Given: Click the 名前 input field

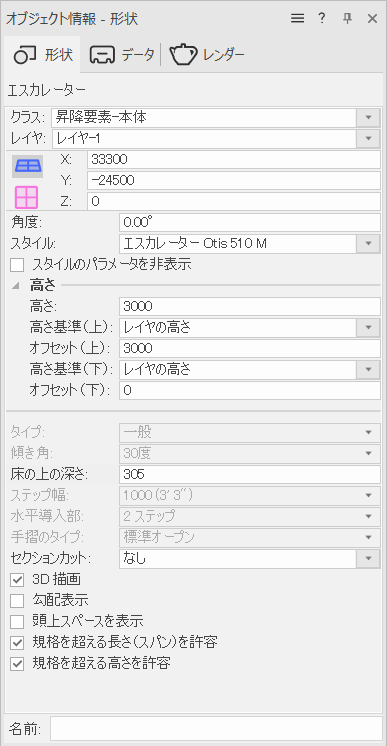Looking at the screenshot, I should click(216, 729).
